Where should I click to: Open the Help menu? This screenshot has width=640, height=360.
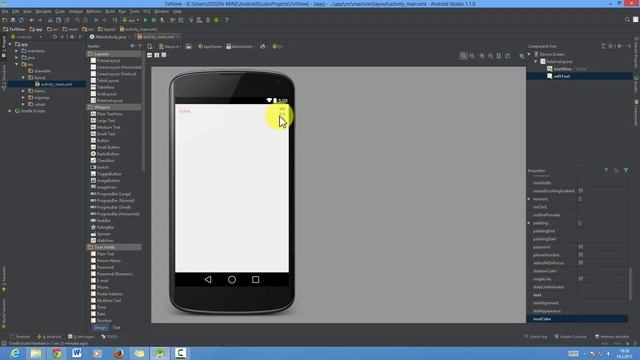coord(177,11)
